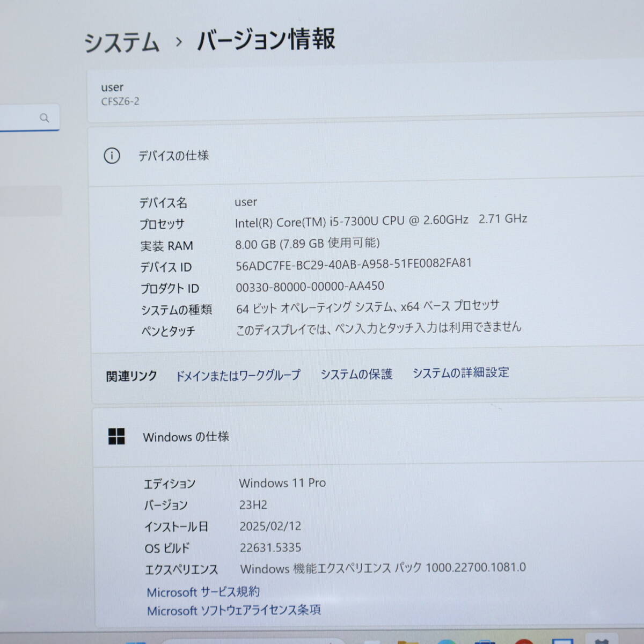This screenshot has width=644, height=644.
Task: Select the pen and touch value text
Action: point(378,328)
